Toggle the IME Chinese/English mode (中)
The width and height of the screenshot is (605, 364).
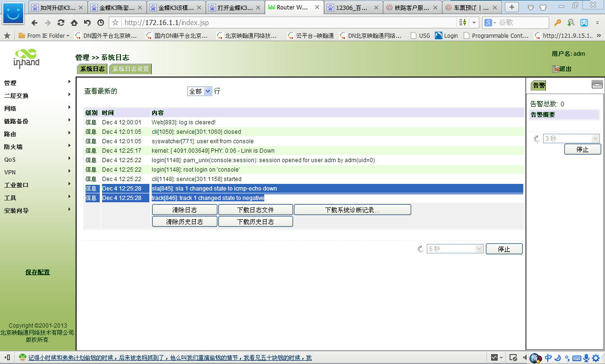tap(548, 358)
